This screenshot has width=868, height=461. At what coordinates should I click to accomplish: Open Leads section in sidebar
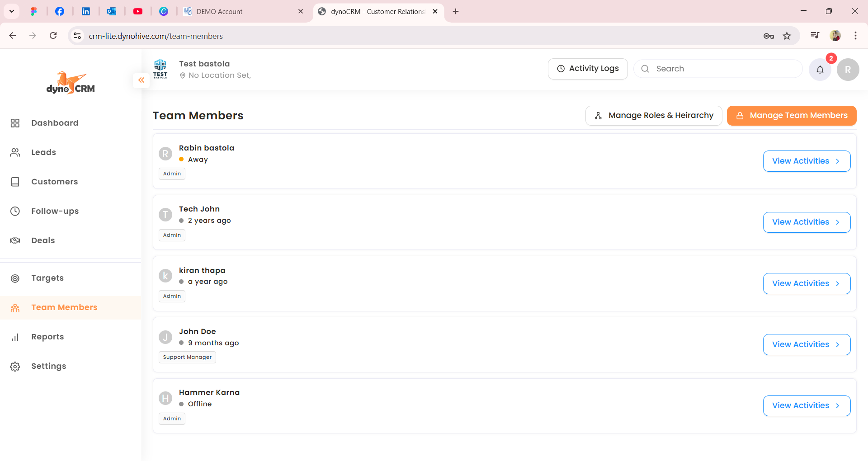[x=43, y=152]
